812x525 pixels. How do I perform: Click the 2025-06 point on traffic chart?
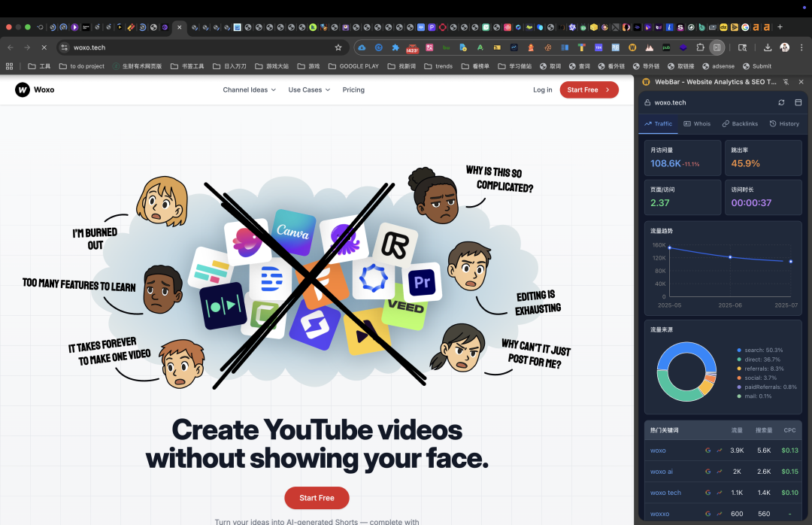tap(730, 257)
